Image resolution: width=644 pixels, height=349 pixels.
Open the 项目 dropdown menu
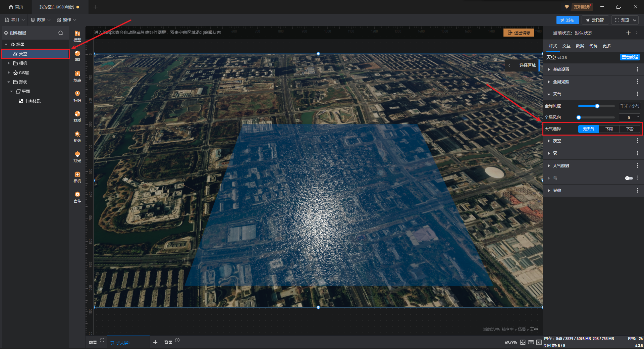[x=15, y=20]
